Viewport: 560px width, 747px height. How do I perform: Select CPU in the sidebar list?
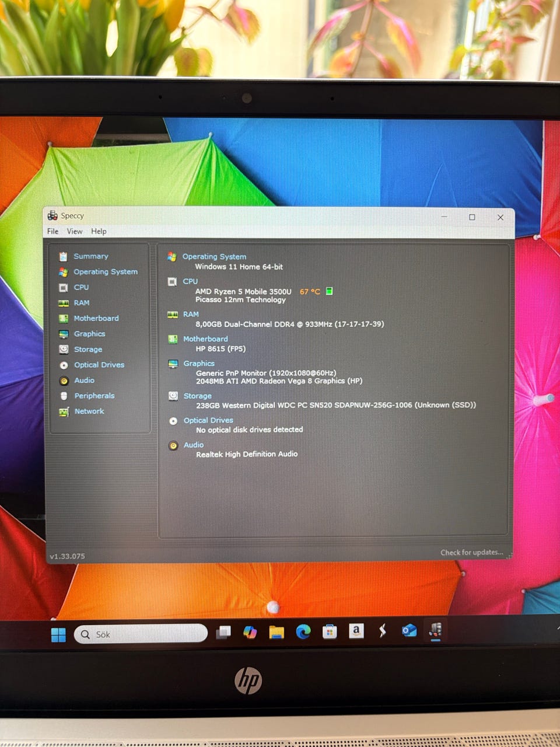pos(81,287)
